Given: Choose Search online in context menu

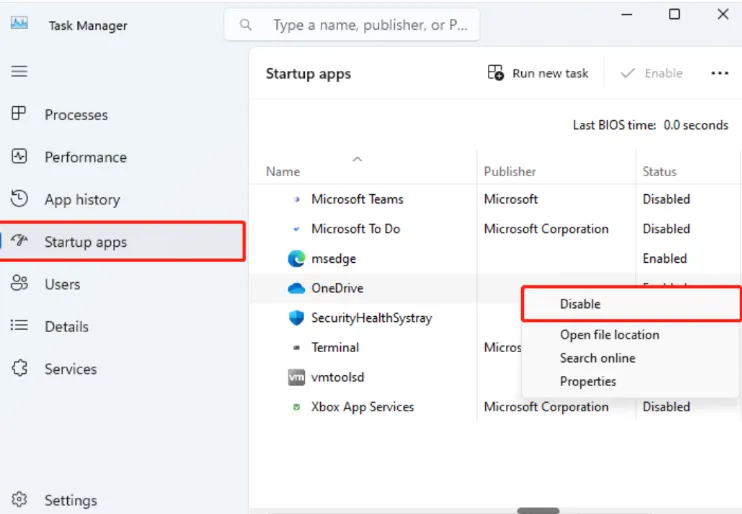Looking at the screenshot, I should 598,358.
